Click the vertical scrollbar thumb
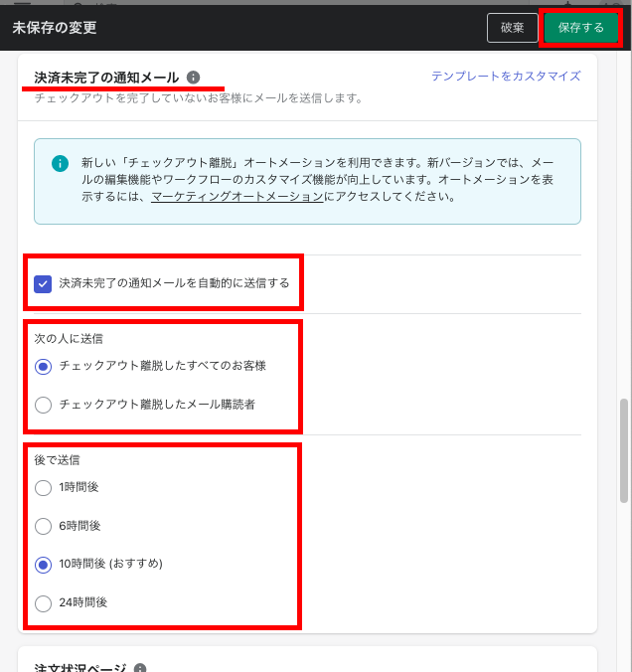The image size is (632, 672). [x=624, y=450]
